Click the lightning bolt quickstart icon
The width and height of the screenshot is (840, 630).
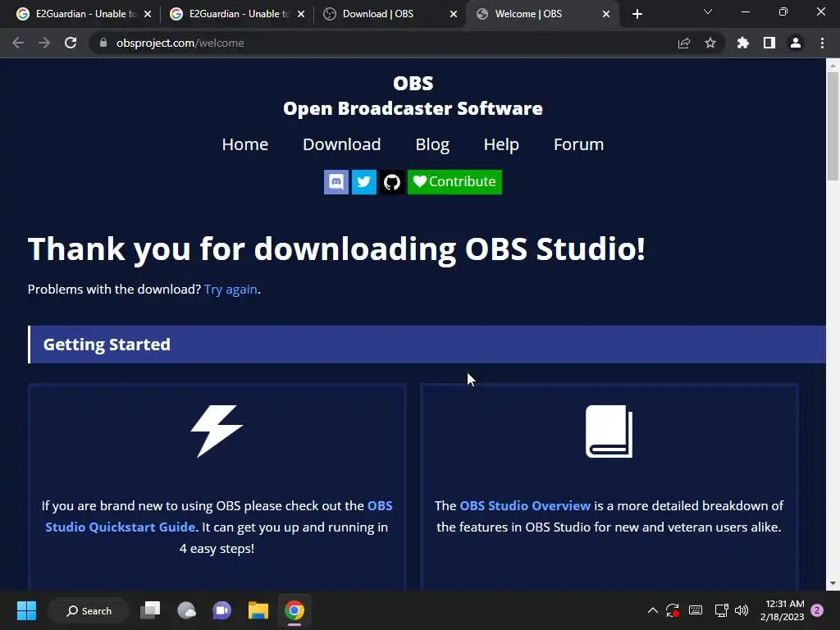[x=217, y=431]
